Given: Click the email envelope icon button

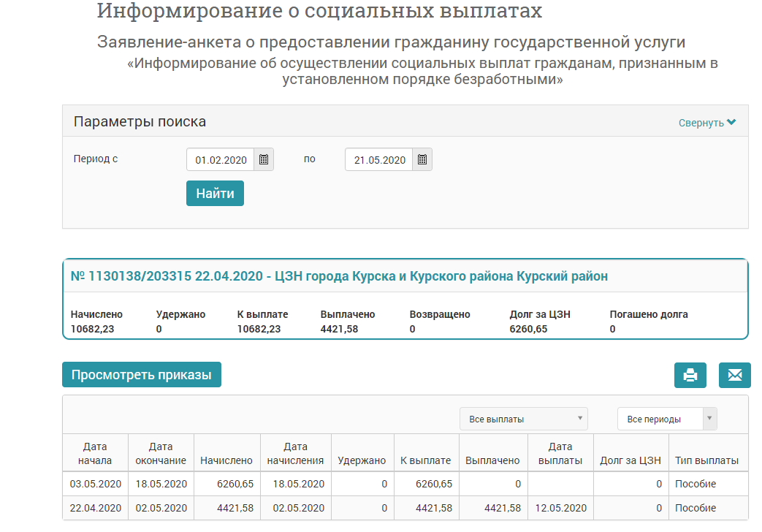Looking at the screenshot, I should (x=734, y=375).
